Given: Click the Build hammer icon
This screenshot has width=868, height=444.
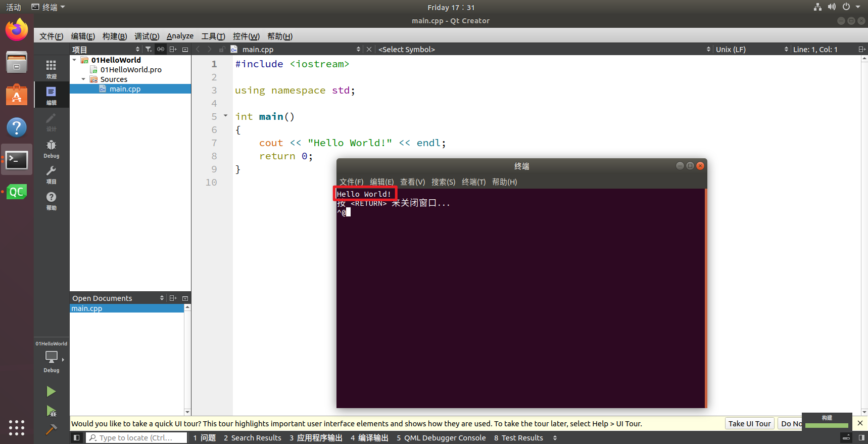Looking at the screenshot, I should click(x=51, y=429).
